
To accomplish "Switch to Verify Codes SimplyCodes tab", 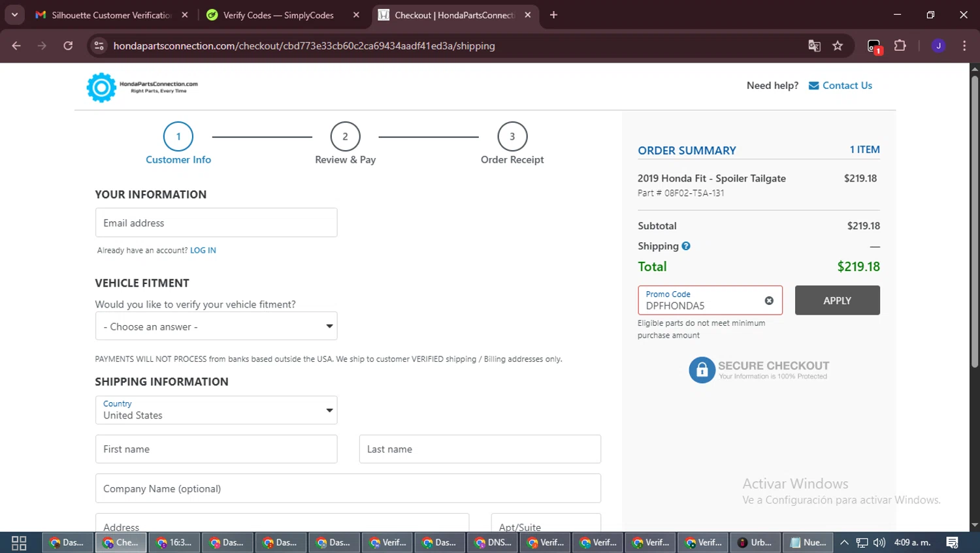I will [282, 15].
